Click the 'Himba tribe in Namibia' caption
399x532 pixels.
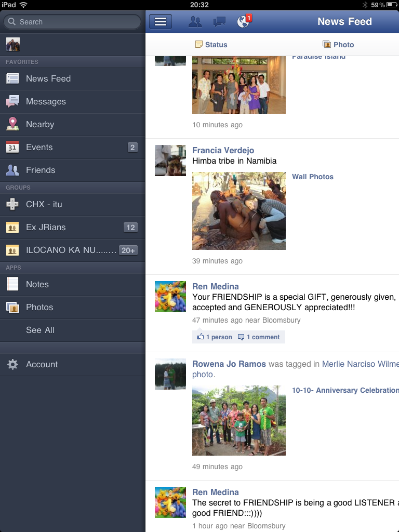(234, 161)
